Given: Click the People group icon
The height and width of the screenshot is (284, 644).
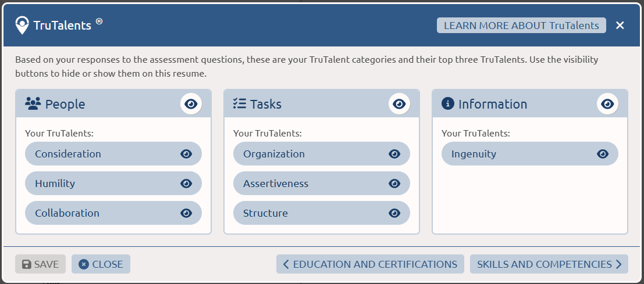Looking at the screenshot, I should [33, 103].
